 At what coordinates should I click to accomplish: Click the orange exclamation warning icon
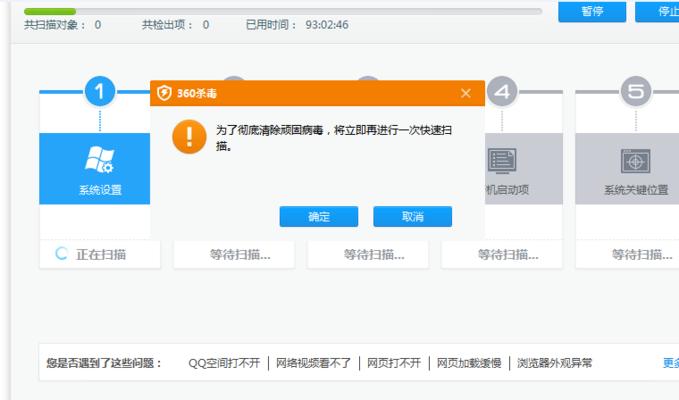pos(189,137)
